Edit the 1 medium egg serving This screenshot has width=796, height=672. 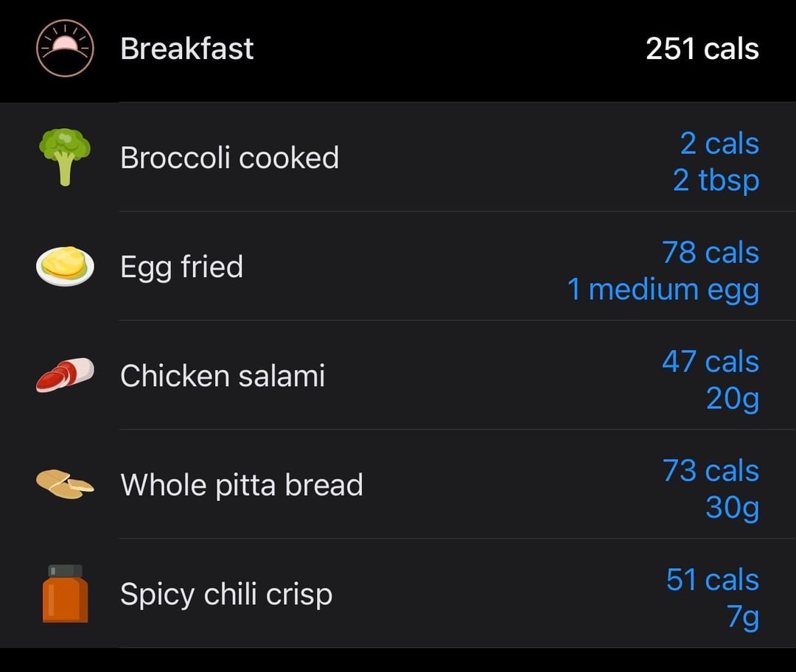[663, 289]
